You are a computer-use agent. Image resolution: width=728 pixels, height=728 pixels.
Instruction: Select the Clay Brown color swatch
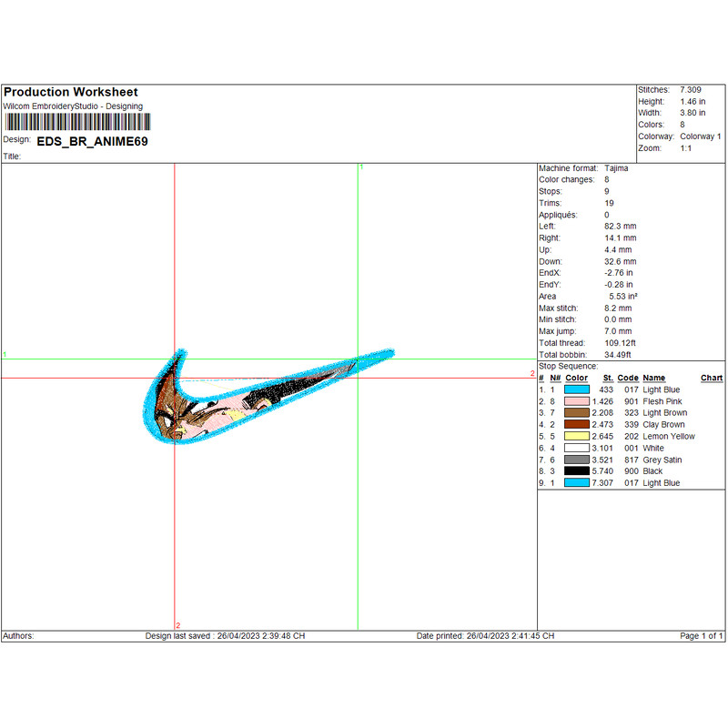pyautogui.click(x=577, y=425)
